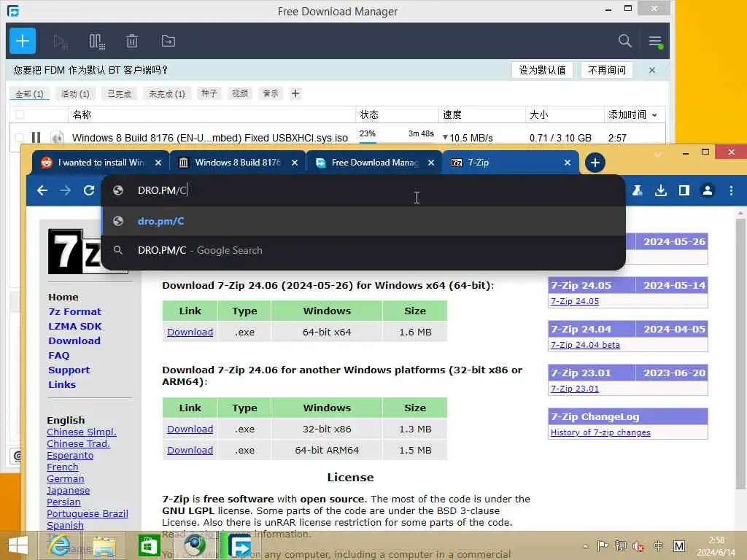Add a new tag filter with plus
The image size is (747, 560).
click(x=295, y=93)
